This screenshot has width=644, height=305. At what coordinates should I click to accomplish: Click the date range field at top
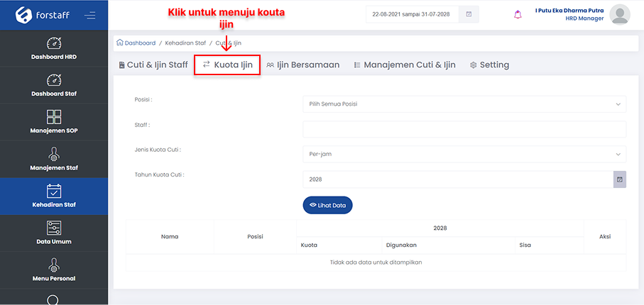[413, 14]
